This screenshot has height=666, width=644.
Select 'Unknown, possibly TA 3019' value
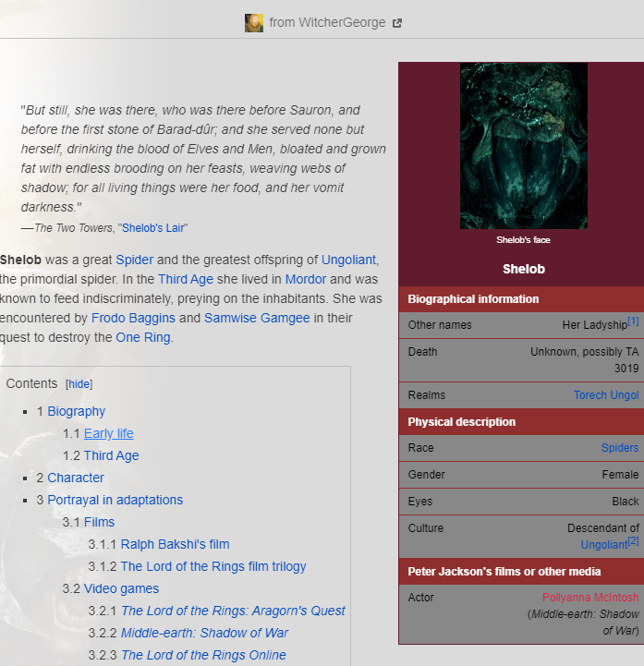pyautogui.click(x=585, y=360)
